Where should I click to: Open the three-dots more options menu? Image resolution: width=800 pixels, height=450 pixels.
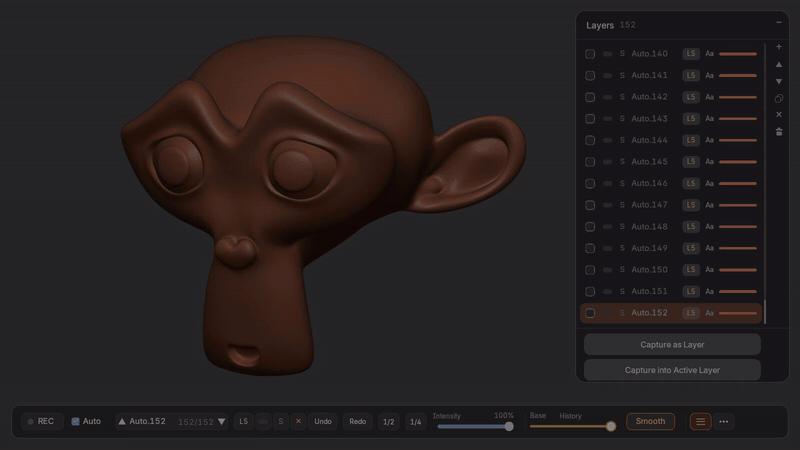723,421
